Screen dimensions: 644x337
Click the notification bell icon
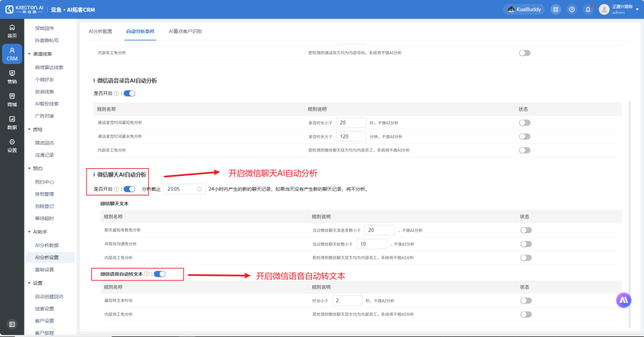tap(588, 10)
